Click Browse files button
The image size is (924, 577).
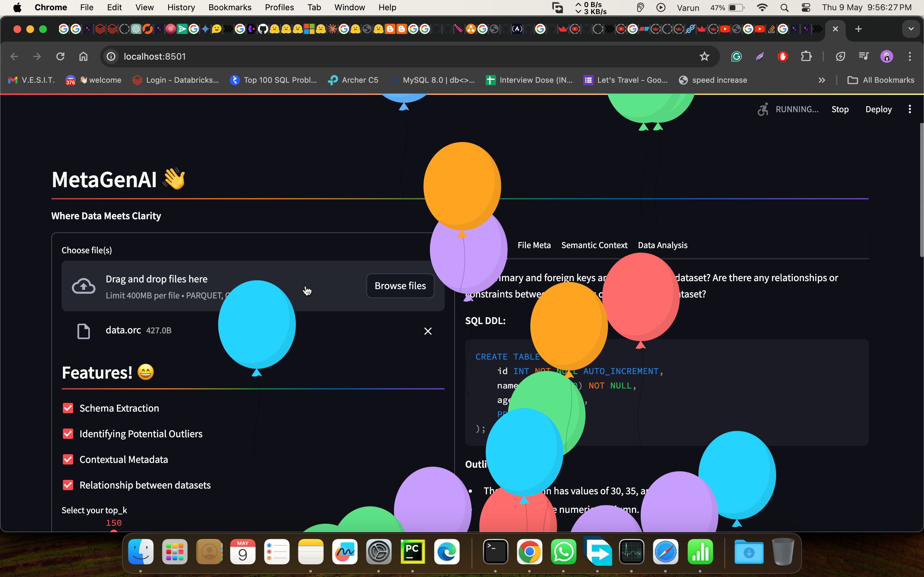coord(400,286)
